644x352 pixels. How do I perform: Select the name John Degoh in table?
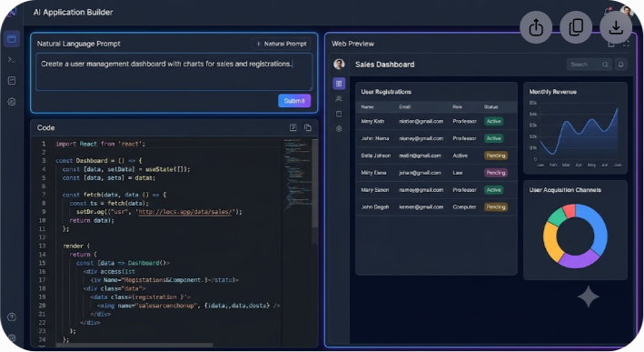pos(375,206)
